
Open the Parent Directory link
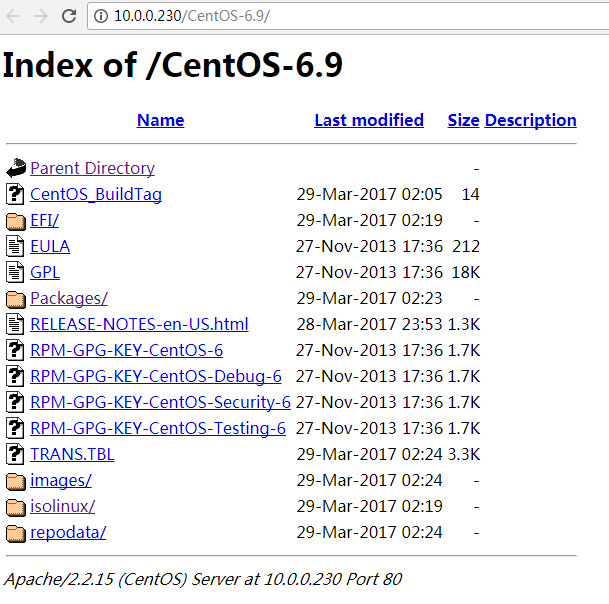92,168
